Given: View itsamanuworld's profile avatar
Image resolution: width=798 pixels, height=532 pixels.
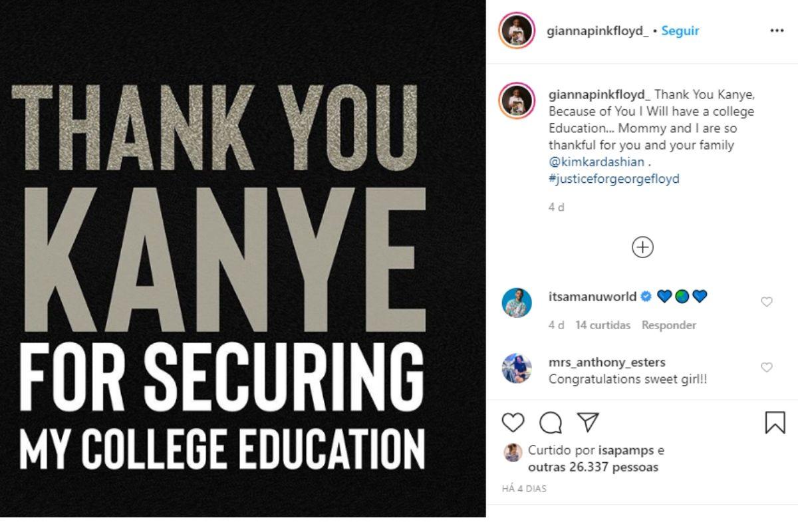Looking at the screenshot, I should (517, 303).
